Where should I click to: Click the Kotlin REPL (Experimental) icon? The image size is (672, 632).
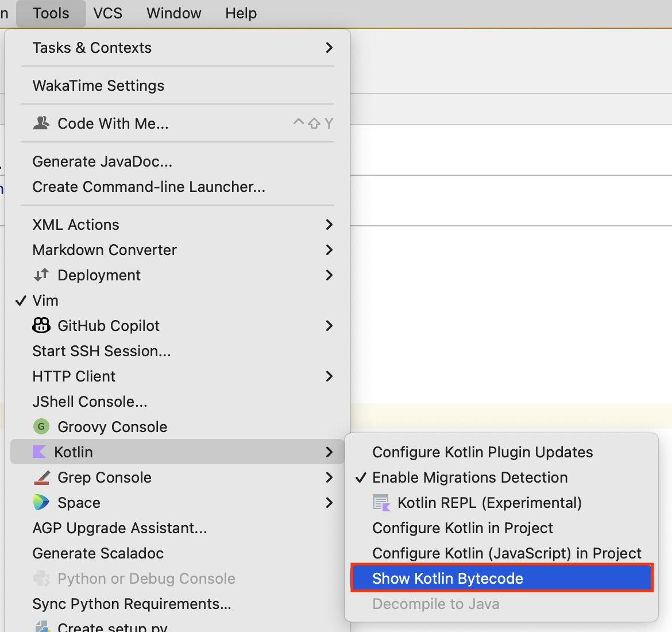tap(381, 502)
